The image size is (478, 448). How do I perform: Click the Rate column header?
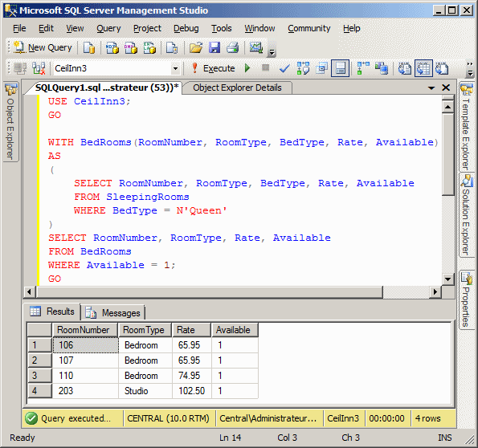(192, 330)
